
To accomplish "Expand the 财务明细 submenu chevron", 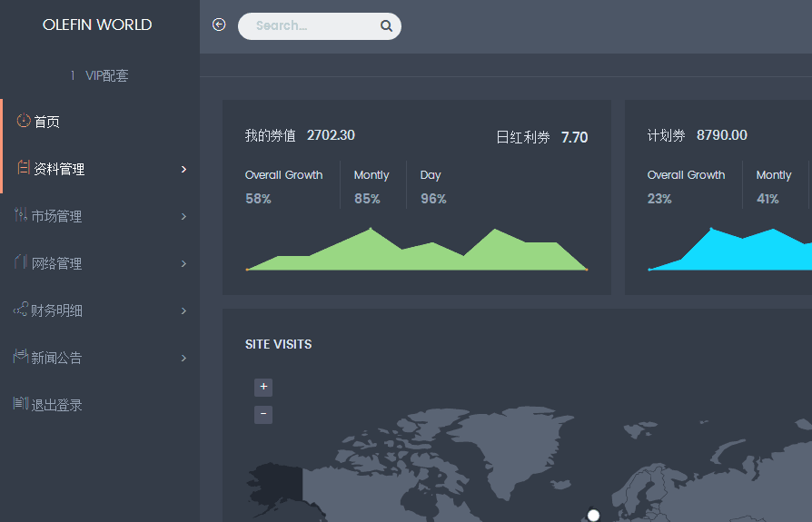I will [x=183, y=310].
